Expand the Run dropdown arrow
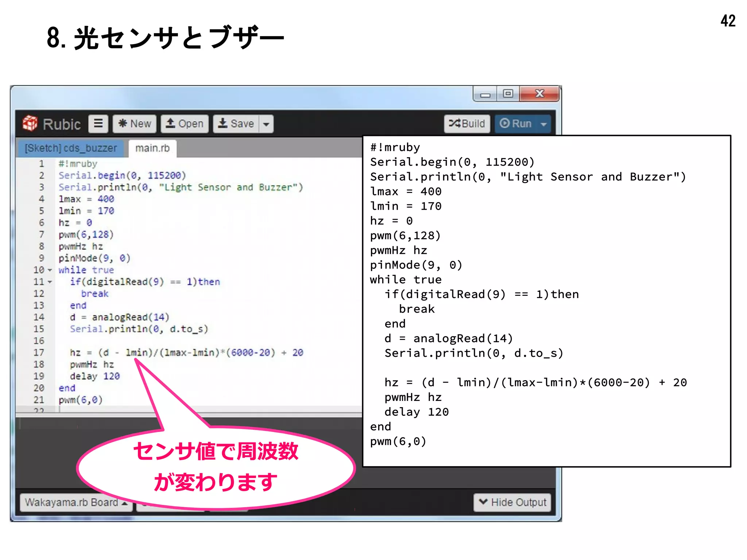 [544, 124]
